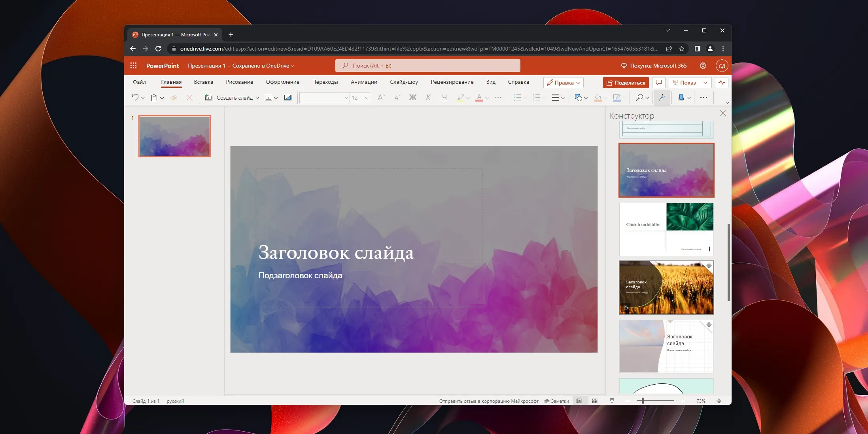Screen dimensions: 868x434
Task: Select the wheat field design thumbnail
Action: [x=666, y=287]
